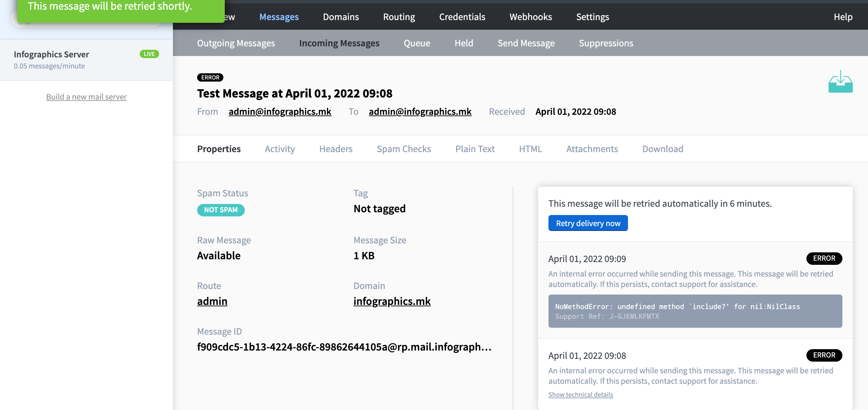The height and width of the screenshot is (410, 868).
Task: Show technical details for the 09:08 error
Action: pos(580,394)
